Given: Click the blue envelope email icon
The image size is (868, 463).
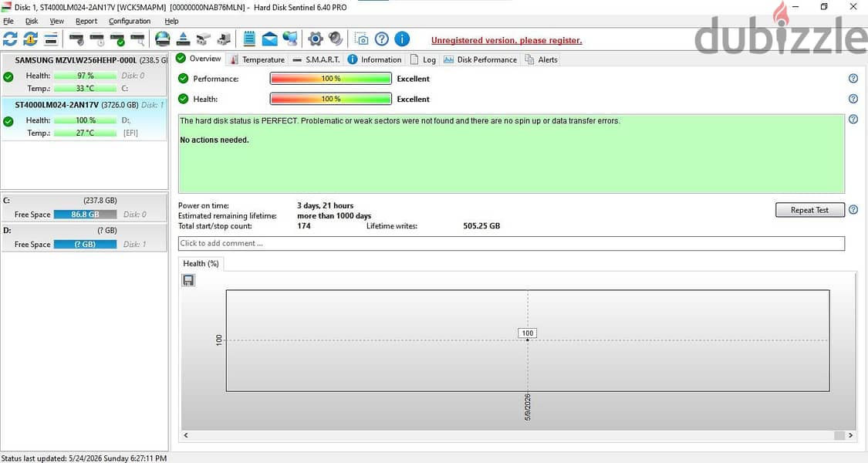Looking at the screenshot, I should [269, 39].
